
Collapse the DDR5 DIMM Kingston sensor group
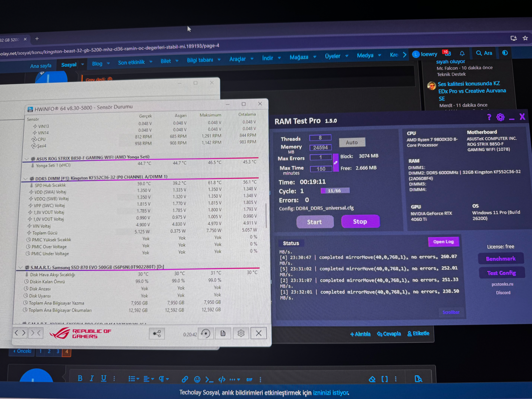pyautogui.click(x=25, y=179)
